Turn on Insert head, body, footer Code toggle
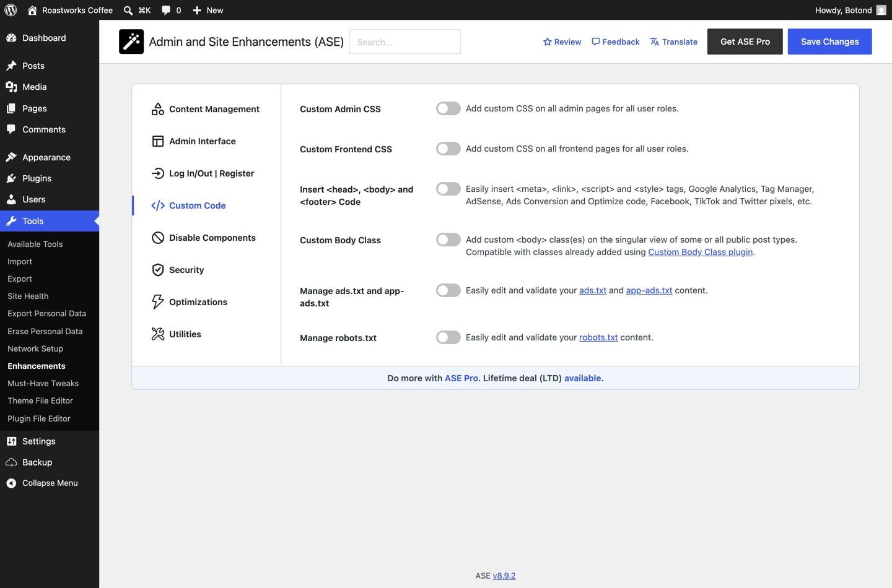The width and height of the screenshot is (892, 588). pyautogui.click(x=448, y=189)
